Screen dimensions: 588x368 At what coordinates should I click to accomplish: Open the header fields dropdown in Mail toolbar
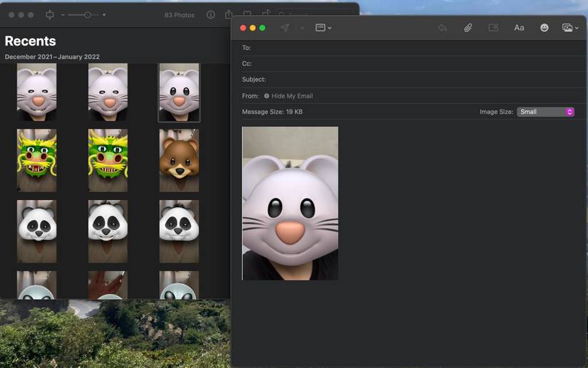[324, 28]
